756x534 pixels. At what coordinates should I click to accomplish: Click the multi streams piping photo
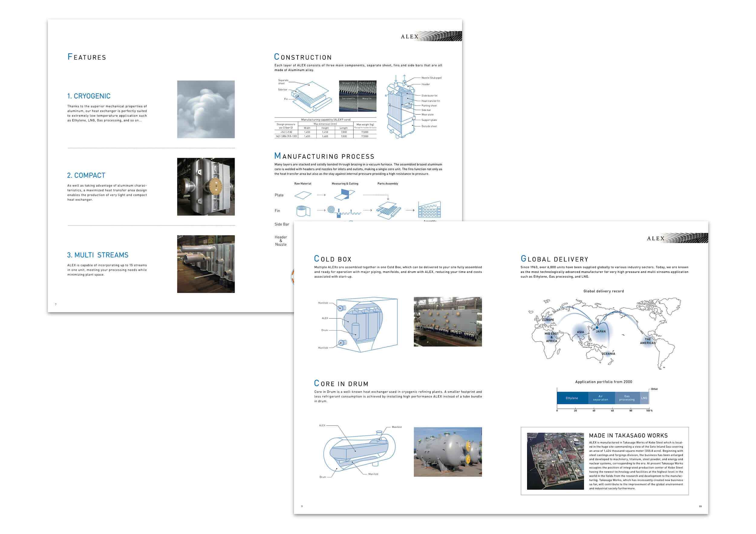206,264
